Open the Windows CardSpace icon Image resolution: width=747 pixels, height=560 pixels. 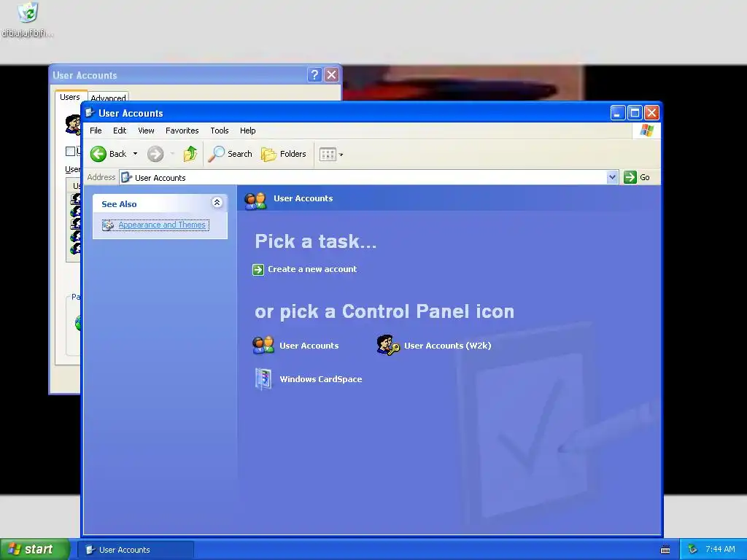click(x=263, y=379)
